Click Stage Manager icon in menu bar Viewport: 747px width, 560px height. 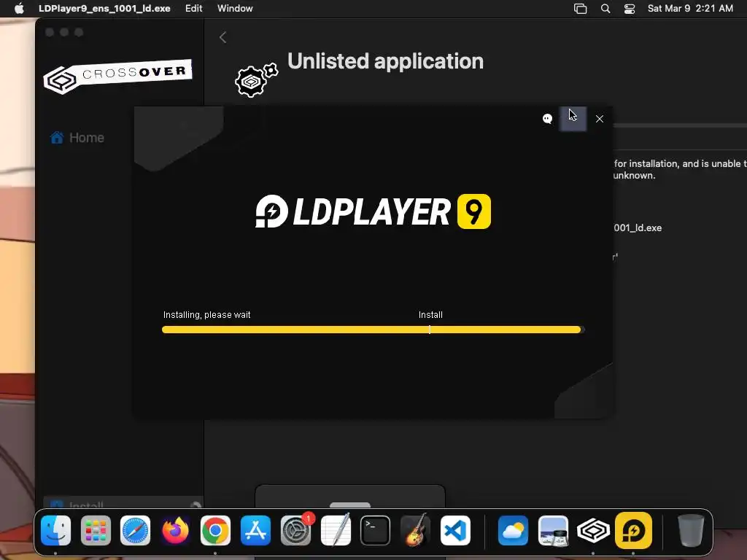[580, 8]
